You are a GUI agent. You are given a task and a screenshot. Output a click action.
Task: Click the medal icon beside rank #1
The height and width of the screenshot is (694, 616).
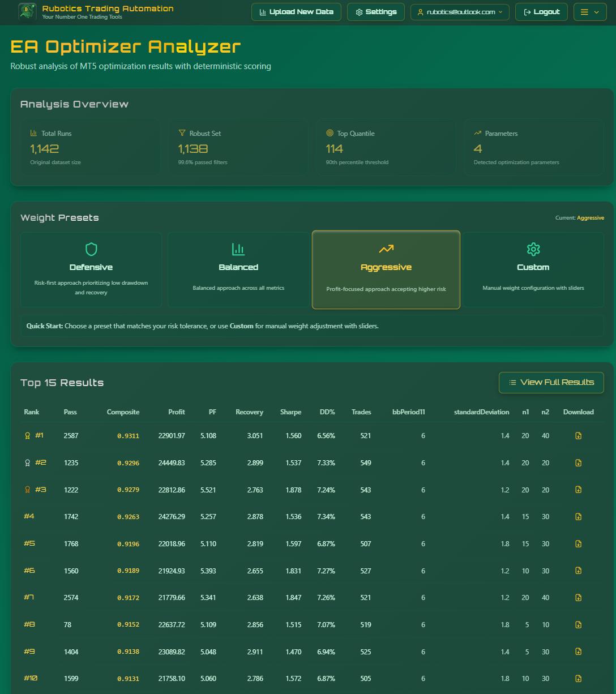click(x=27, y=436)
